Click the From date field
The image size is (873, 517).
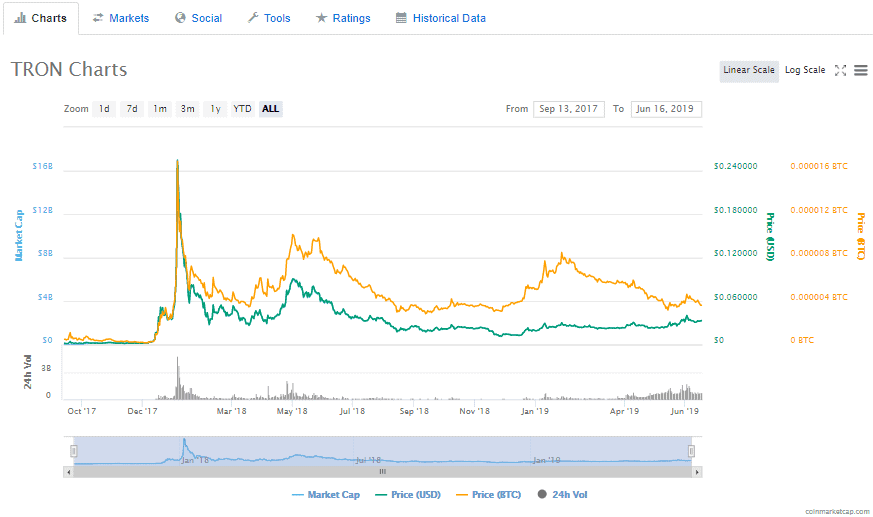pyautogui.click(x=568, y=109)
